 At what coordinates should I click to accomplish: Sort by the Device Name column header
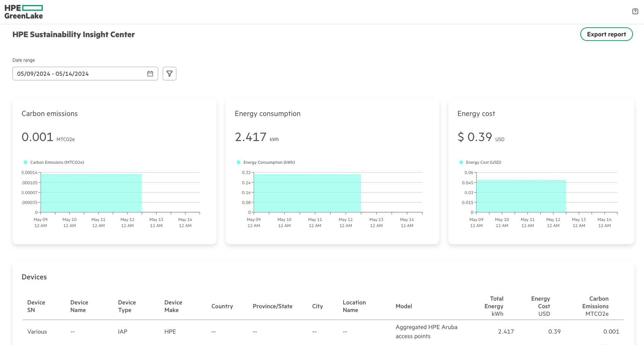click(79, 306)
